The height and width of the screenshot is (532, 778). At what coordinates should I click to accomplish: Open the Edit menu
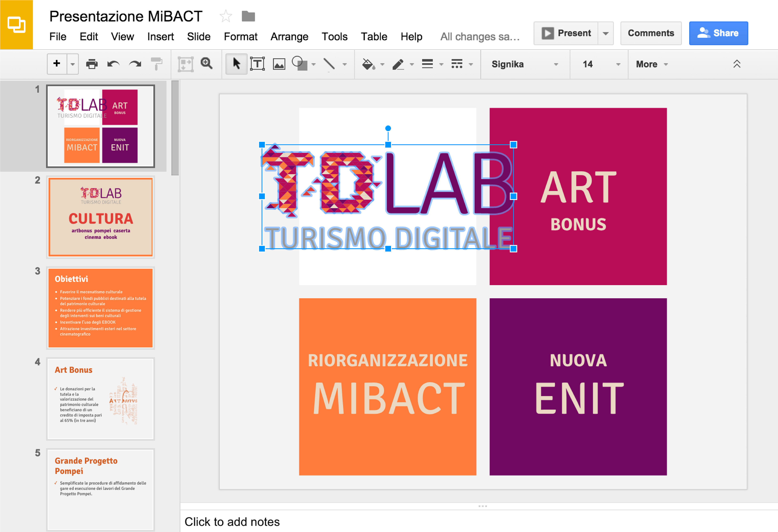(89, 36)
